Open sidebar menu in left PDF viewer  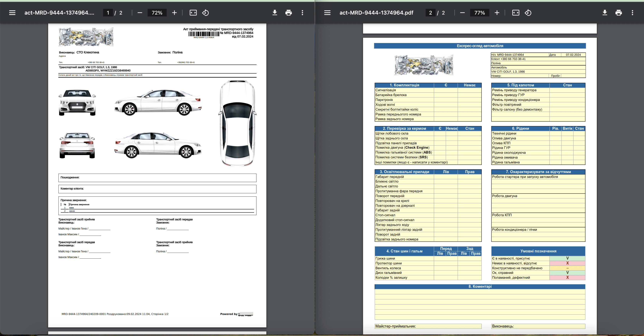point(12,13)
